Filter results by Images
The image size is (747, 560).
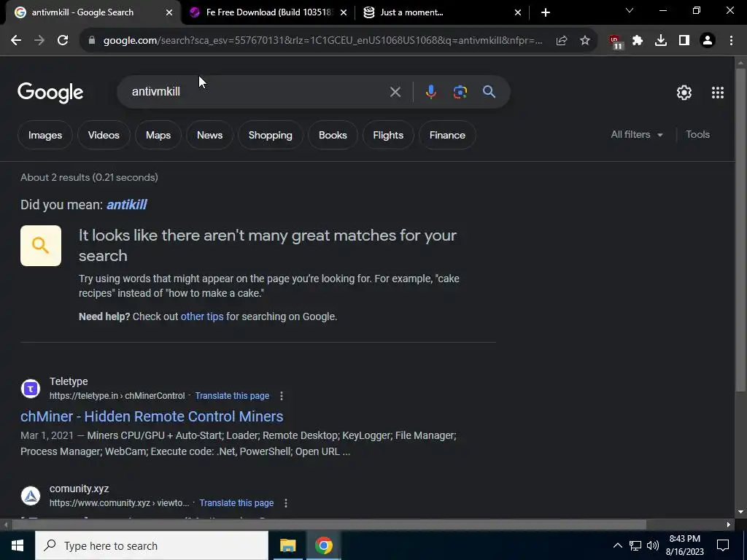pos(45,135)
